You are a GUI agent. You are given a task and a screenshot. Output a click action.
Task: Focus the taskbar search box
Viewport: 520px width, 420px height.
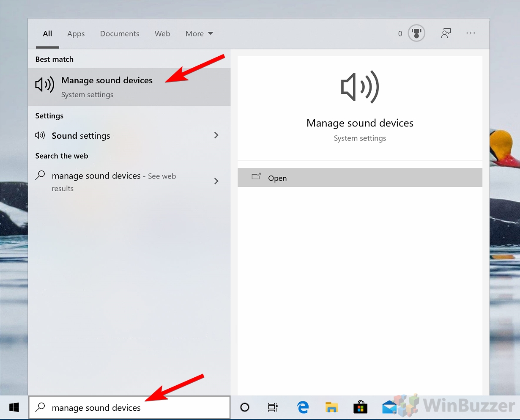coord(129,407)
